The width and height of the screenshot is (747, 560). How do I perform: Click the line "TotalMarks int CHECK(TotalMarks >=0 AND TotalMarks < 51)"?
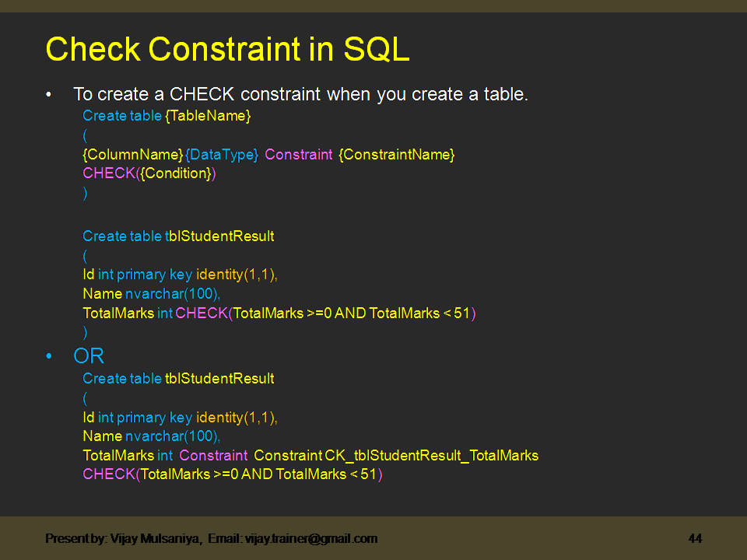(279, 313)
